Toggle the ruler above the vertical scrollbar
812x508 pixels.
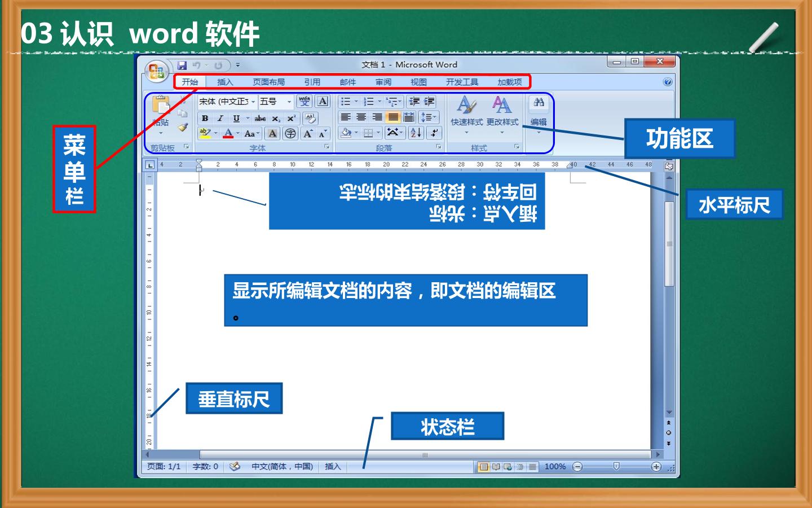[x=669, y=166]
